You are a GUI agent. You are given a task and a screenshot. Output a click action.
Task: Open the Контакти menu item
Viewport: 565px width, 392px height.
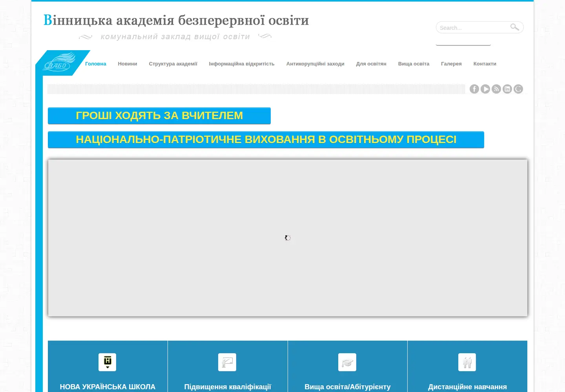pos(485,64)
